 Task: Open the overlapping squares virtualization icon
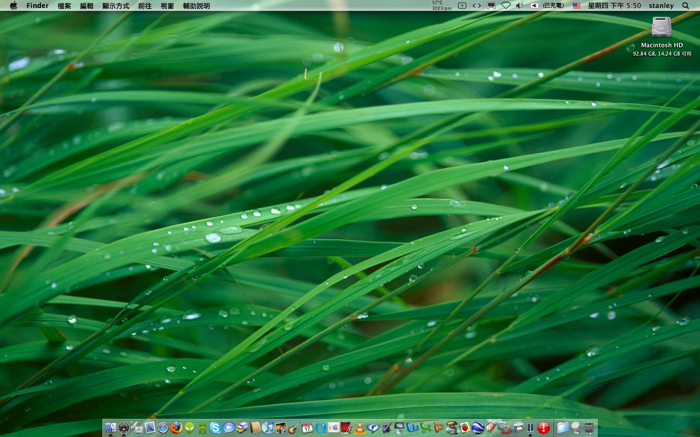[x=504, y=428]
